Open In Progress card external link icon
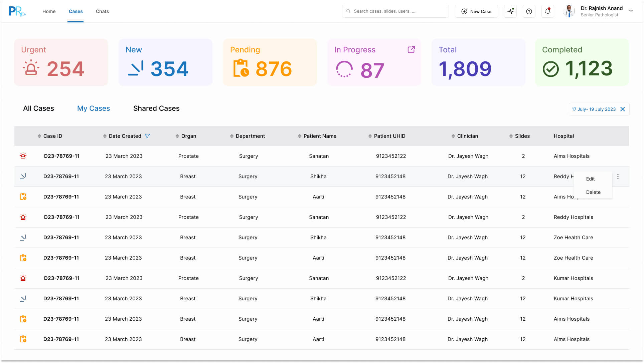Image resolution: width=644 pixels, height=363 pixels. 411,50
